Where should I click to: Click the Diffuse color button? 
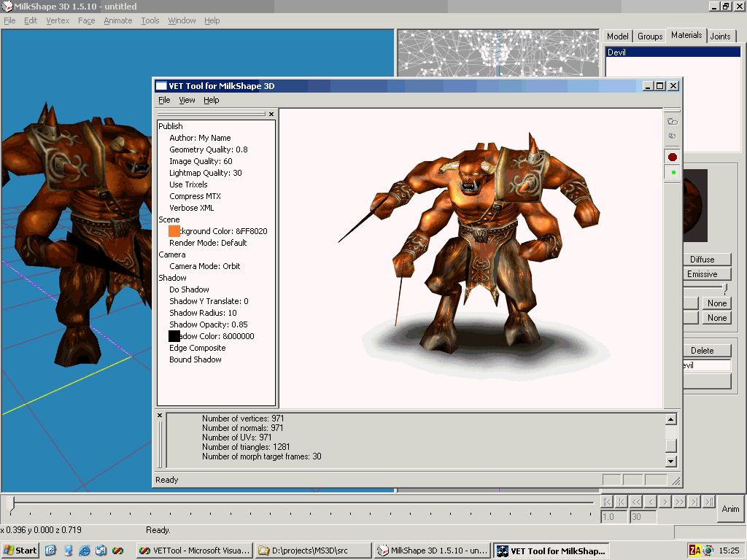click(x=708, y=260)
